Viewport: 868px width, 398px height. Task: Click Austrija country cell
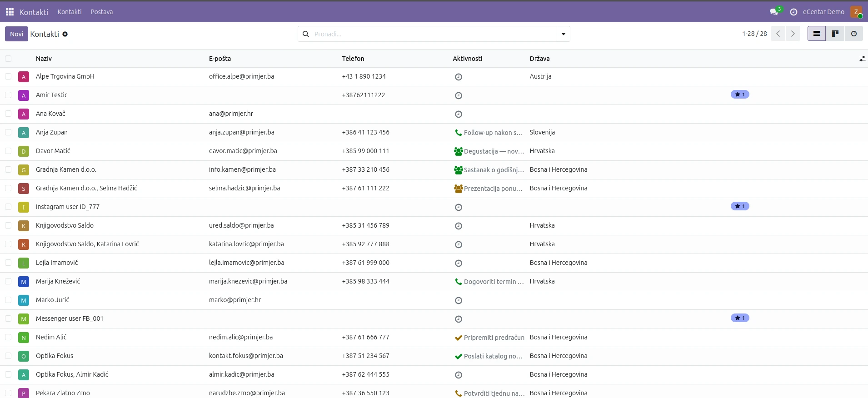tap(540, 76)
